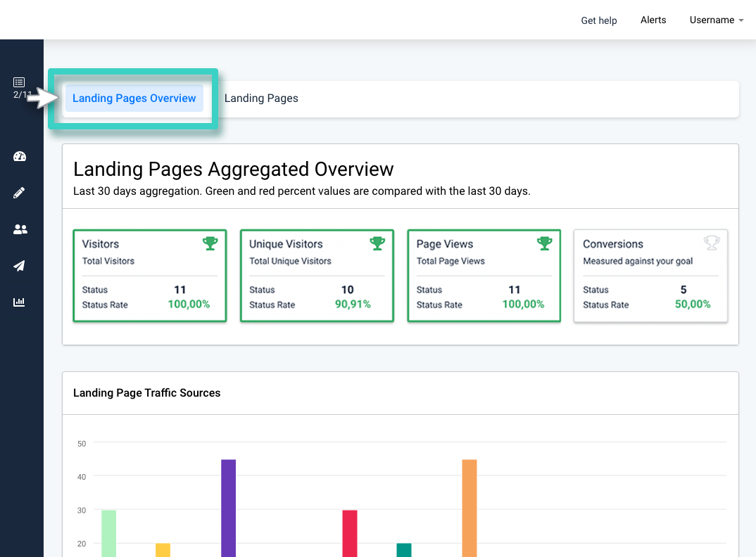The image size is (756, 557).
Task: Select the Visitors stat card title
Action: pyautogui.click(x=100, y=244)
